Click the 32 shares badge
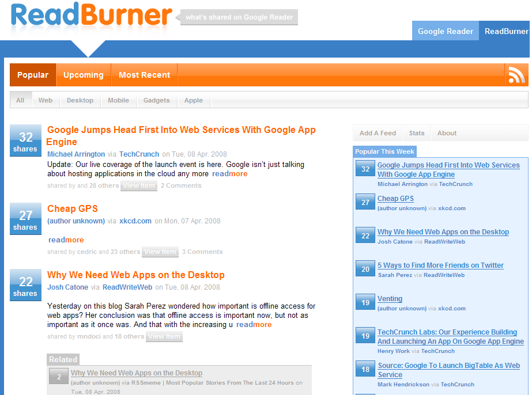532x395 pixels. pyautogui.click(x=25, y=140)
